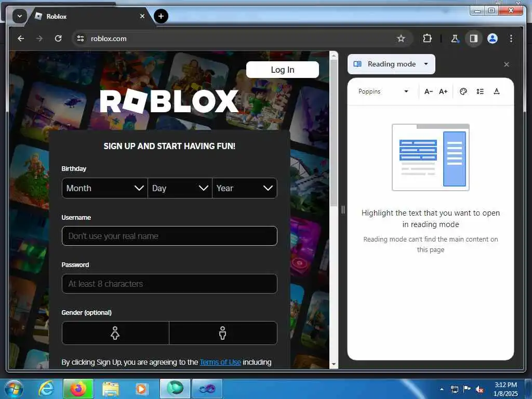This screenshot has width=532, height=399.
Task: Launch Internet Explorer from taskbar
Action: [46, 389]
